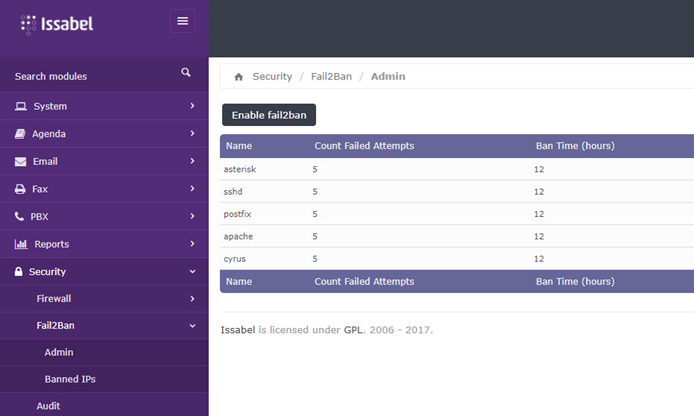This screenshot has width=694, height=416.
Task: Click the Fax printer icon
Action: pos(20,189)
